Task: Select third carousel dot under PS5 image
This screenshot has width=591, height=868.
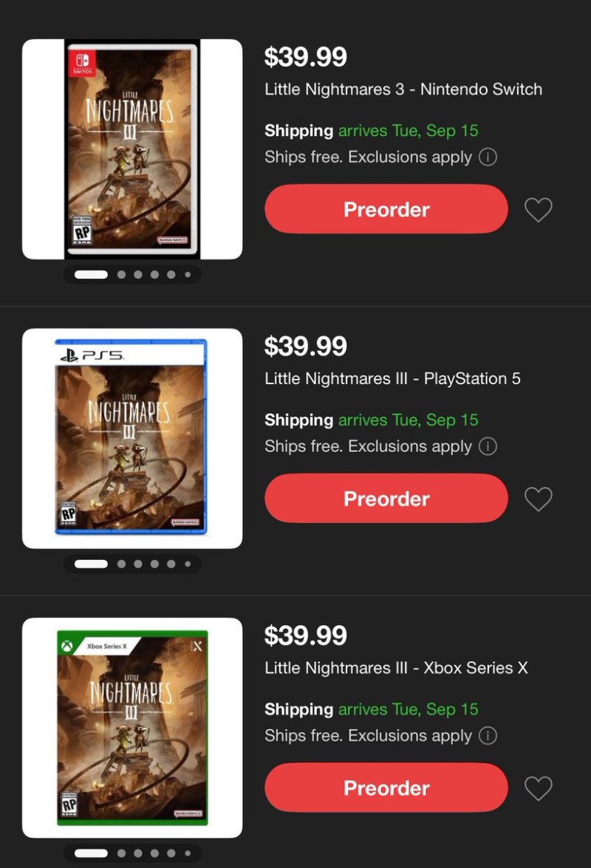Action: pyautogui.click(x=138, y=564)
